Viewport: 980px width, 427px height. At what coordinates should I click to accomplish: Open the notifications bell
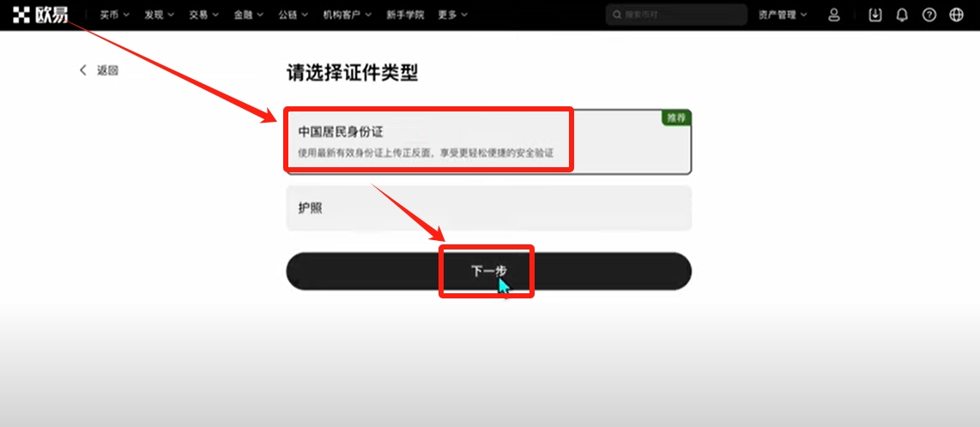click(902, 15)
